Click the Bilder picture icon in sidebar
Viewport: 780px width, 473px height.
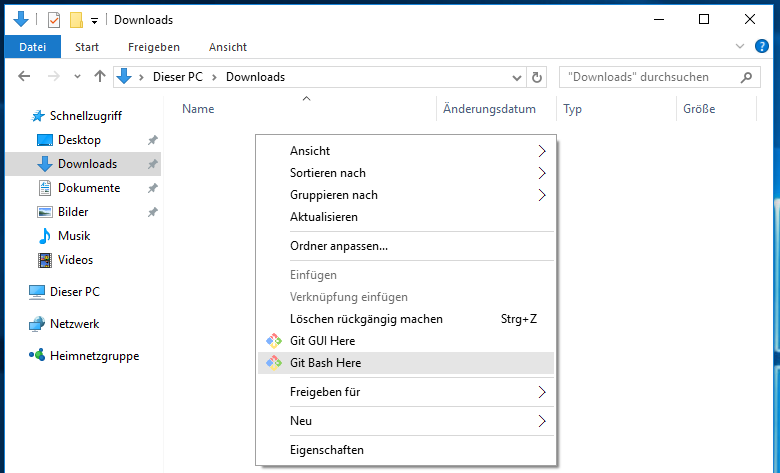tap(45, 212)
